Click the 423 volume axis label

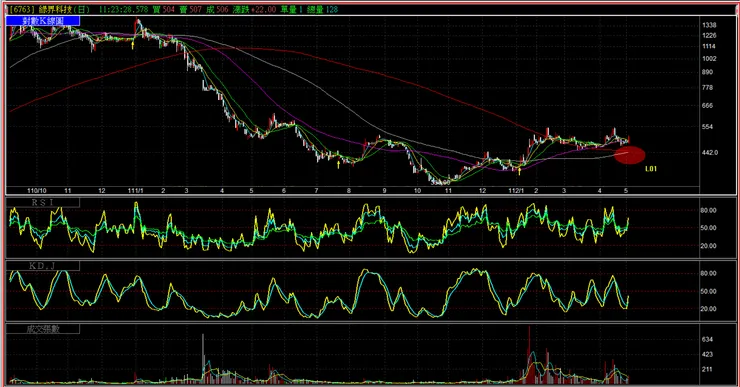pos(707,354)
